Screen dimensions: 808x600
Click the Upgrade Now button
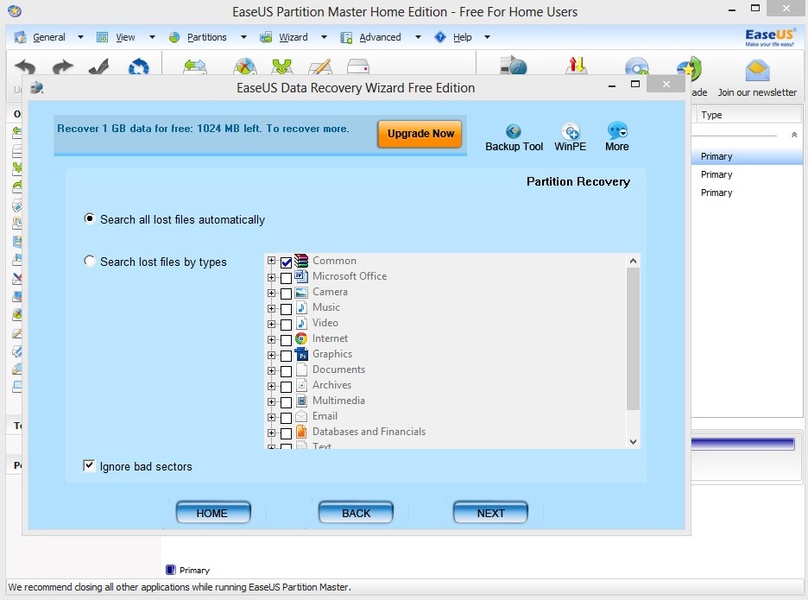coord(420,134)
